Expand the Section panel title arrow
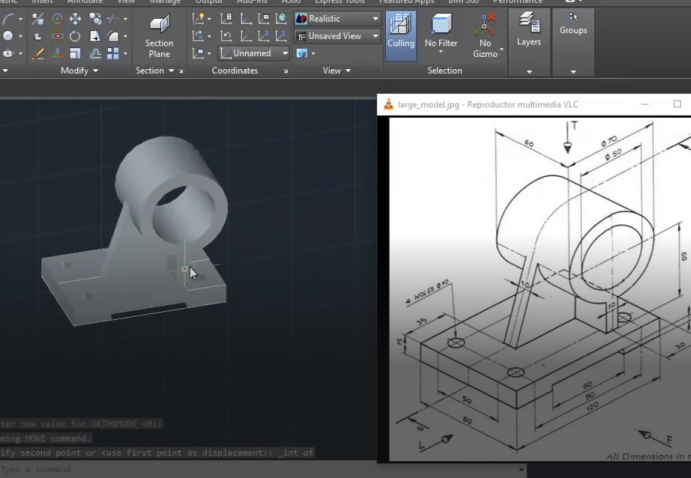The image size is (691, 478). (171, 70)
